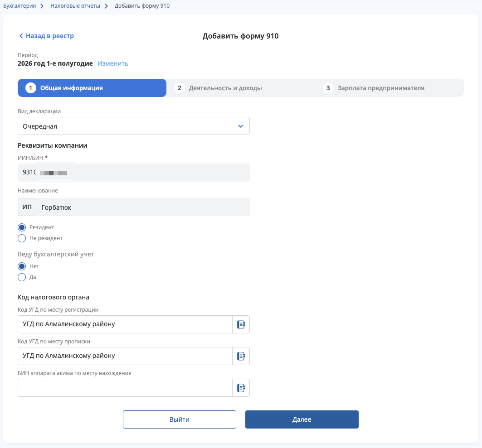Click breadcrumb chevron after Бухгалтерия
The width and height of the screenshot is (482, 448).
42,6
